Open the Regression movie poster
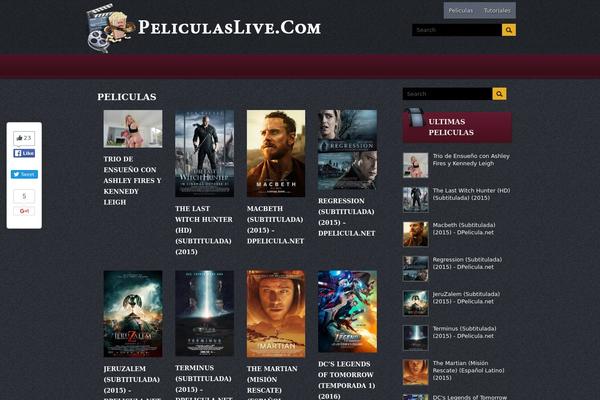Image resolution: width=600 pixels, height=400 pixels. (347, 150)
